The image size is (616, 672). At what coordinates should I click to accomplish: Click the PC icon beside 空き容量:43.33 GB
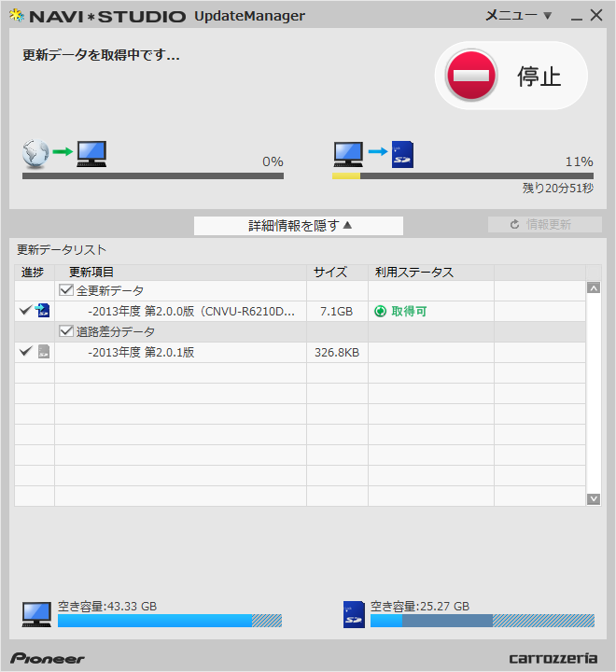36,614
